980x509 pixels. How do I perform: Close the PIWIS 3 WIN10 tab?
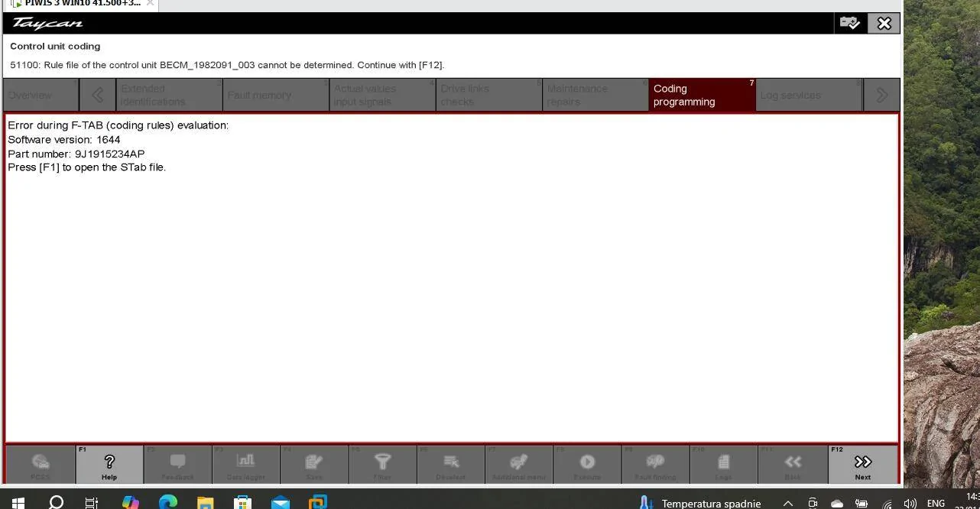151,3
